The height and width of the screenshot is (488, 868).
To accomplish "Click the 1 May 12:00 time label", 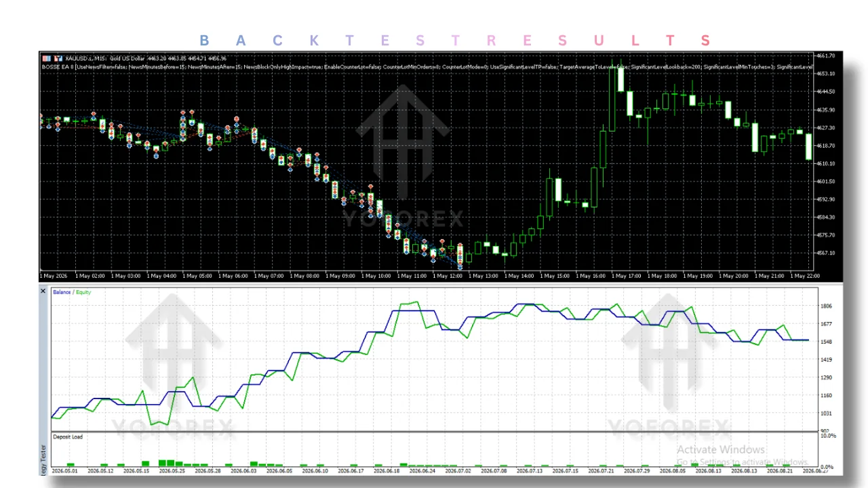I will point(447,276).
